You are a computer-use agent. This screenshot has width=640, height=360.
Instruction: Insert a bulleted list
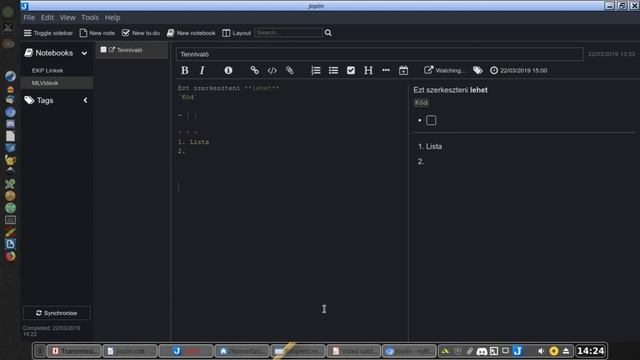point(333,70)
